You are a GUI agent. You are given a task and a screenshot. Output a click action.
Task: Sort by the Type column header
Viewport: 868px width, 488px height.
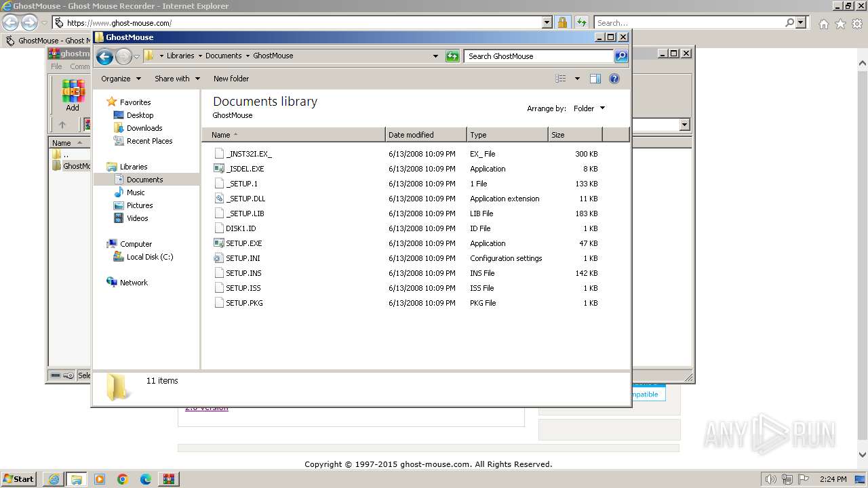(x=507, y=135)
